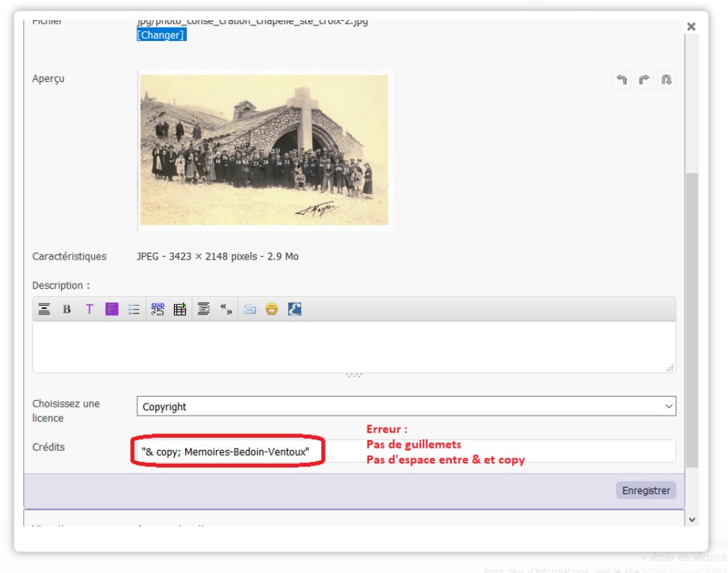Click into the Description text area
Viewport: 728px width, 573px height.
click(x=354, y=347)
